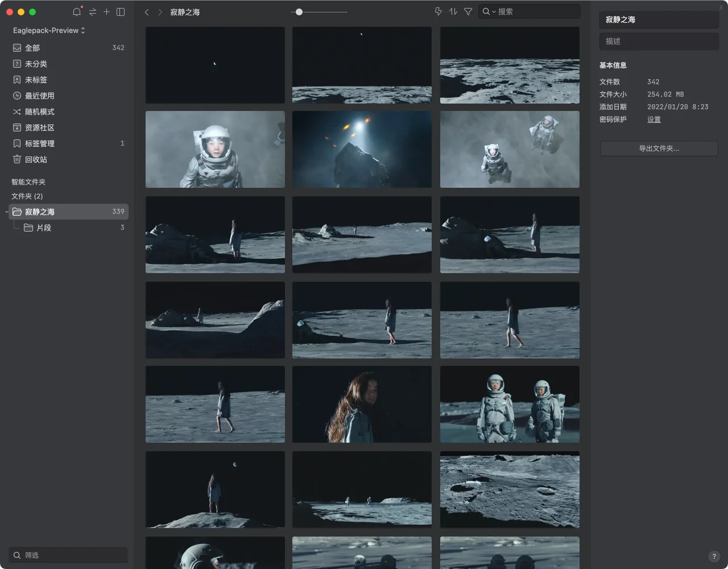Click the switch library arrows icon

pos(93,12)
